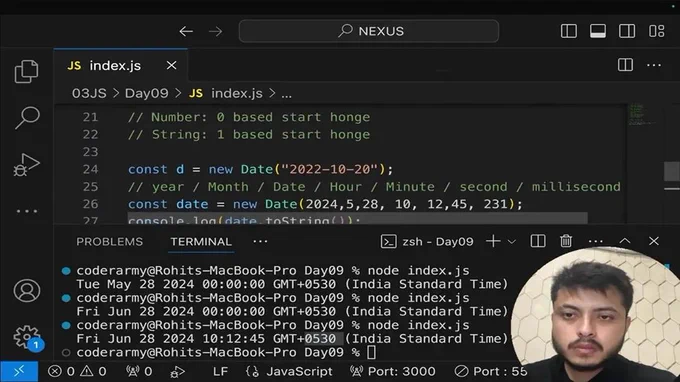Click the zsh - Day09 terminal label

tap(427, 242)
